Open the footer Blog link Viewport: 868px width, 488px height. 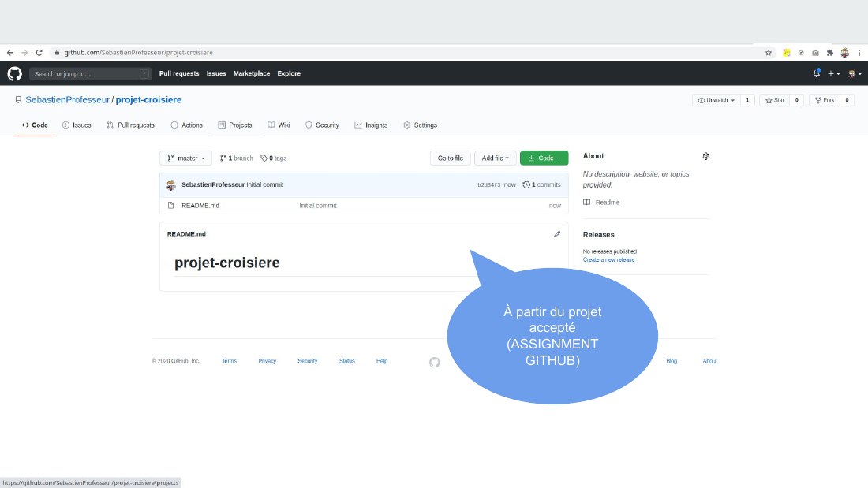672,361
